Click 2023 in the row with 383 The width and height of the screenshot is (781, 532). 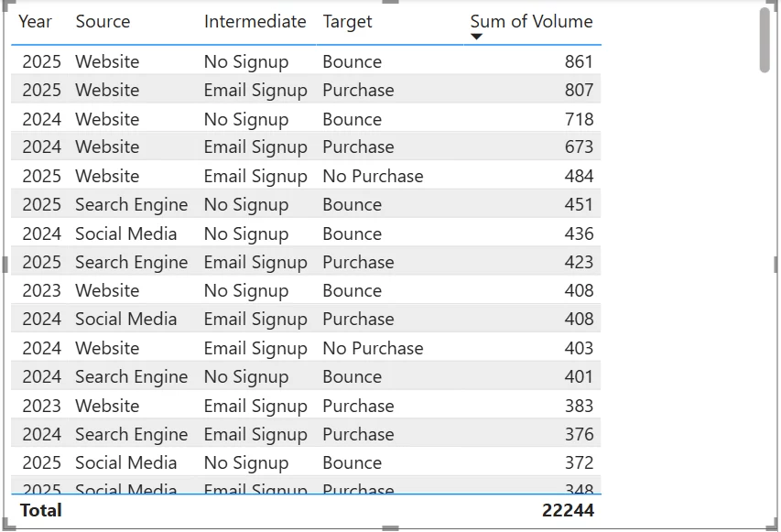coord(41,406)
